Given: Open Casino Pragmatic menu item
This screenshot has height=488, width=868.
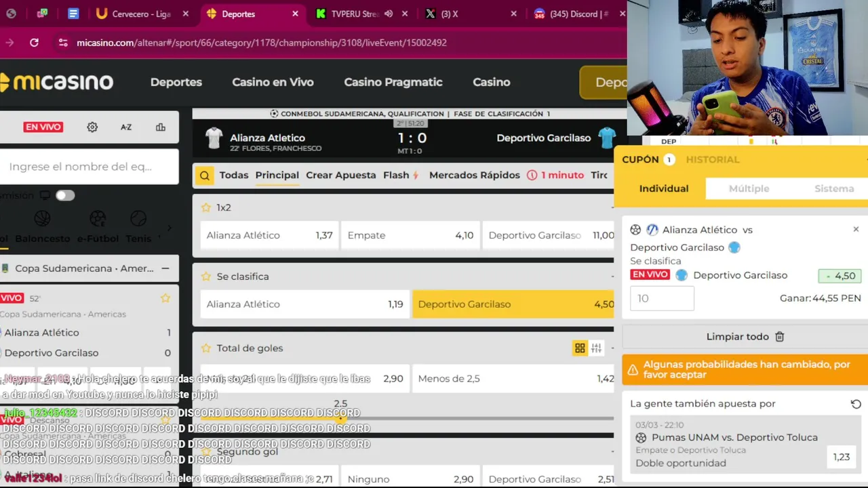Looking at the screenshot, I should pos(393,82).
